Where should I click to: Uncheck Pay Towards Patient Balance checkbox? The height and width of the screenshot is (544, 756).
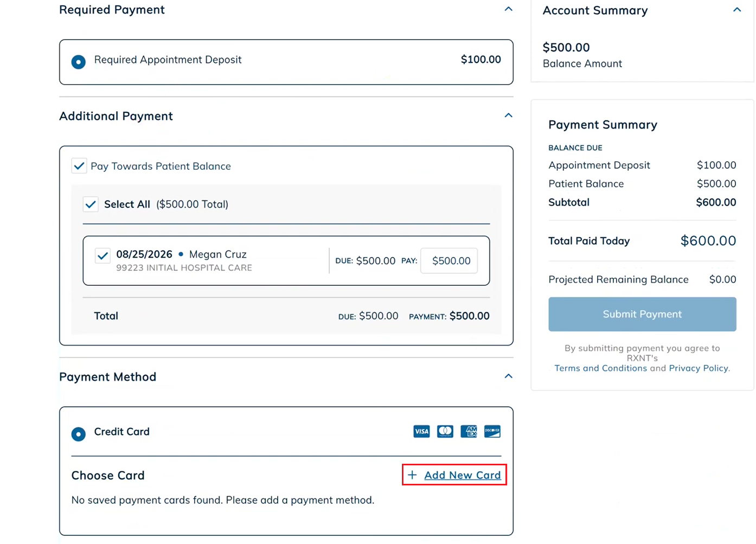pos(79,166)
